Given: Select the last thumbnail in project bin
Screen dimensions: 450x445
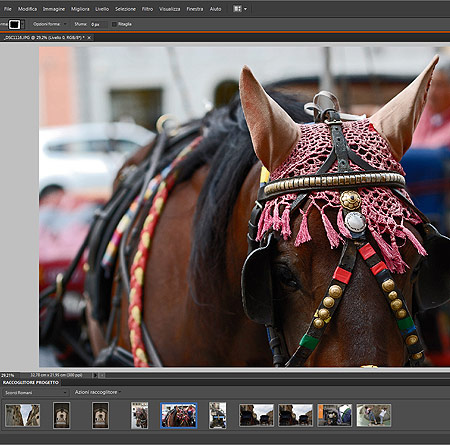Looking at the screenshot, I should tap(374, 415).
